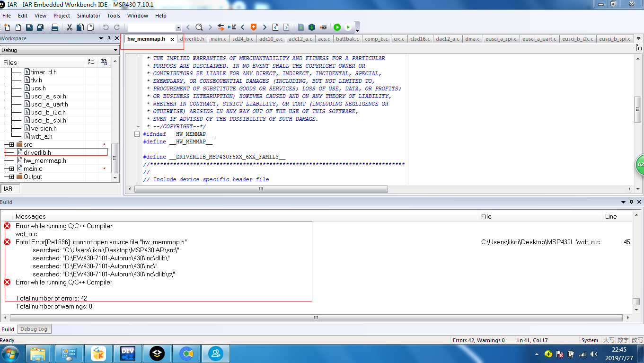Redo the last undone edit
644x363 pixels.
[116, 27]
